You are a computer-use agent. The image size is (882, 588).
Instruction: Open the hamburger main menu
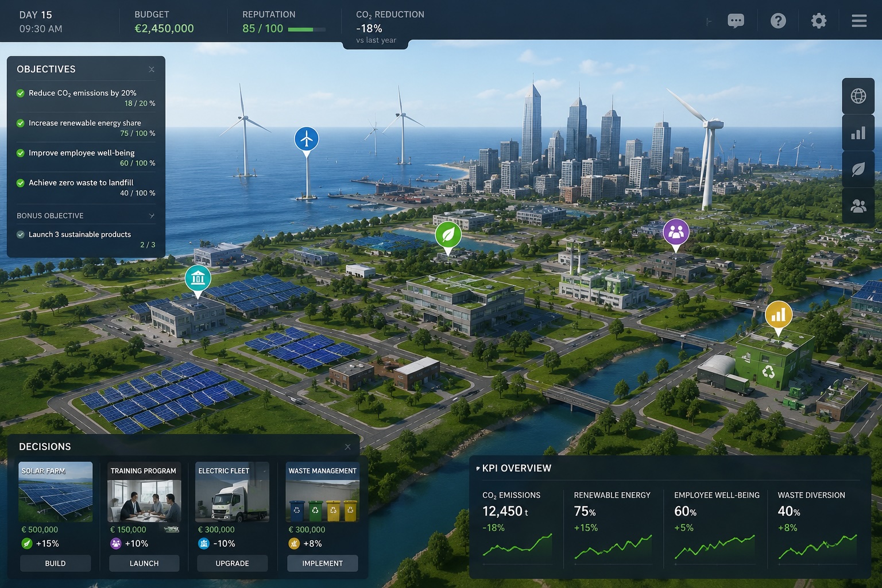coord(859,21)
